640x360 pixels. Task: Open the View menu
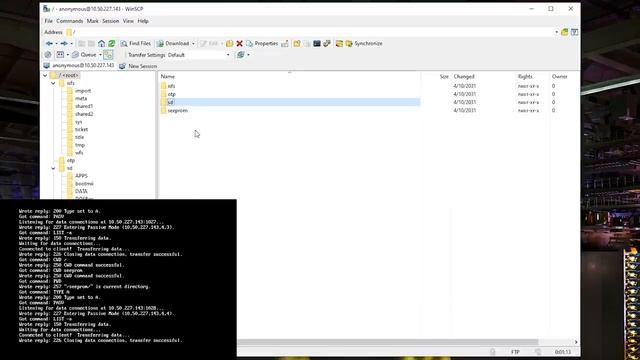tap(128, 21)
